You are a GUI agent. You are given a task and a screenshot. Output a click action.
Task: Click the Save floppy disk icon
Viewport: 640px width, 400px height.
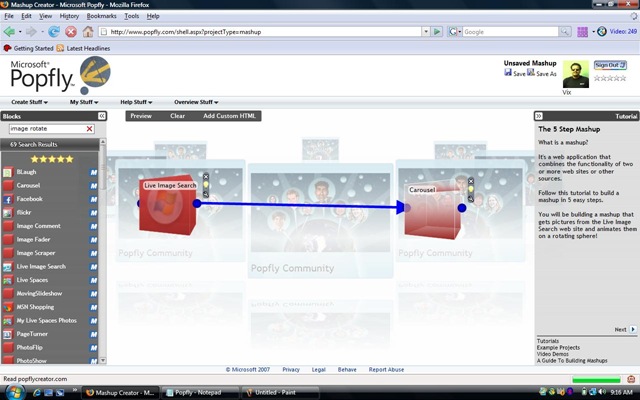(508, 72)
